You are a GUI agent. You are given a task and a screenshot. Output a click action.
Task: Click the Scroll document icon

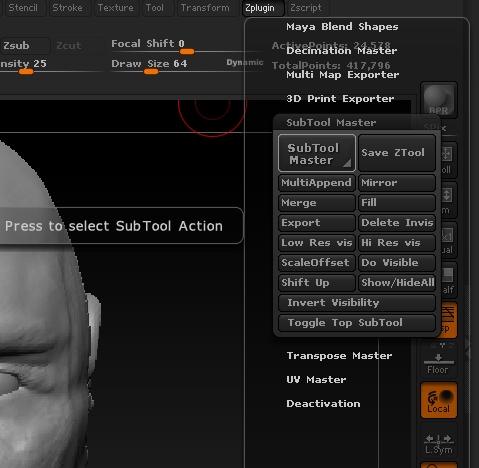(x=449, y=160)
